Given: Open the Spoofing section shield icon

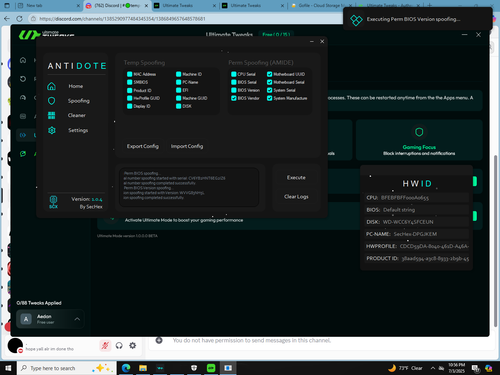Looking at the screenshot, I should coord(52,101).
